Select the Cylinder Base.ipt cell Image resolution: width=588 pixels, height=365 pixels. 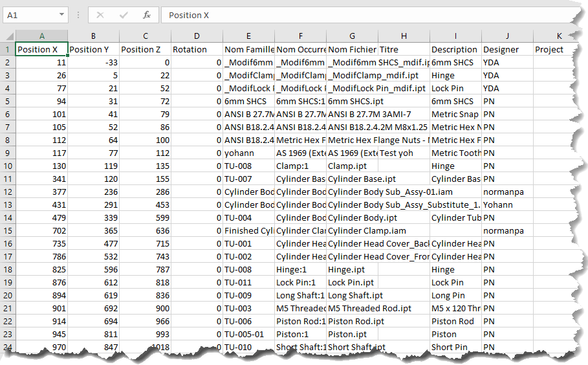tap(352, 179)
